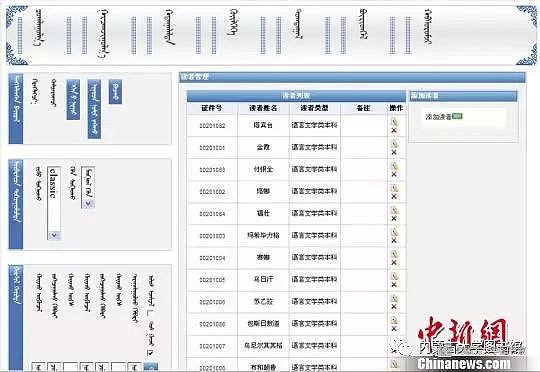Delete the 乌日汗 reader entry
This screenshot has width=540, height=372.
click(394, 285)
